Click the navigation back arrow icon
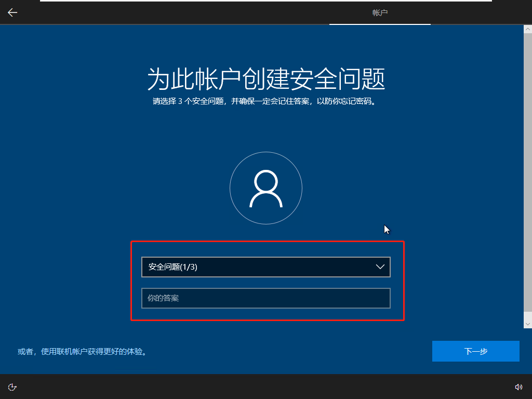The width and height of the screenshot is (532, 399). click(x=12, y=12)
